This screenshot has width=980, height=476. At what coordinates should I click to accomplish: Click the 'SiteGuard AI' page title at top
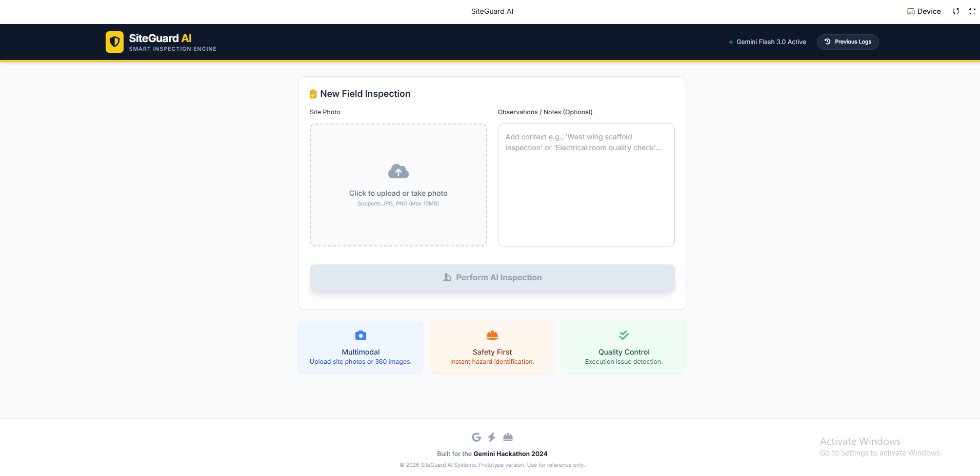point(492,11)
